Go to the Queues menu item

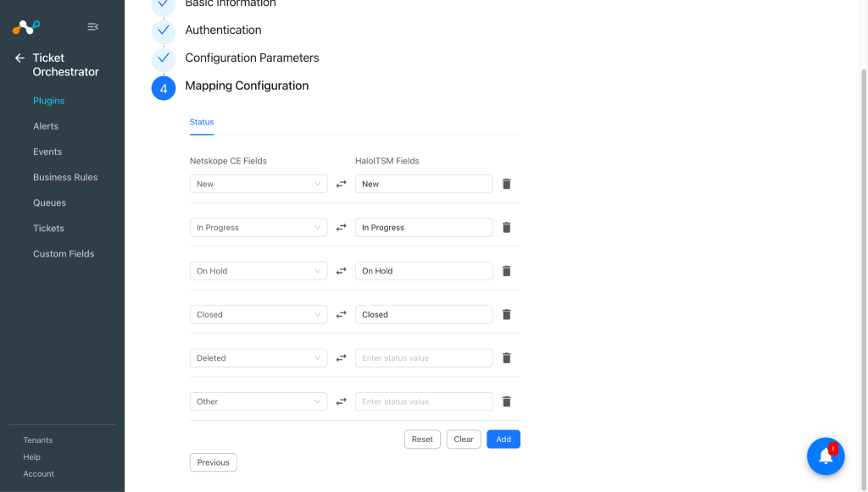point(49,203)
